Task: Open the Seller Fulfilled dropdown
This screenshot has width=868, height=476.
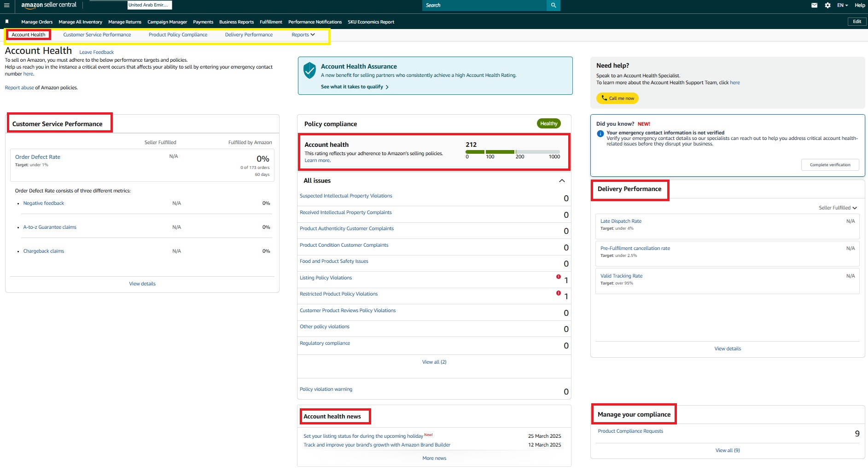Action: click(838, 208)
